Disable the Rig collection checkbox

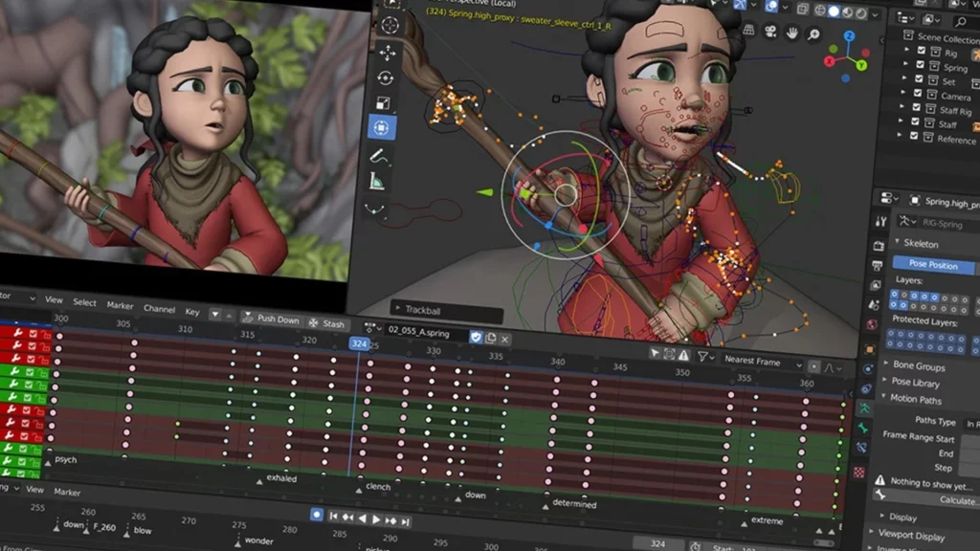(921, 51)
